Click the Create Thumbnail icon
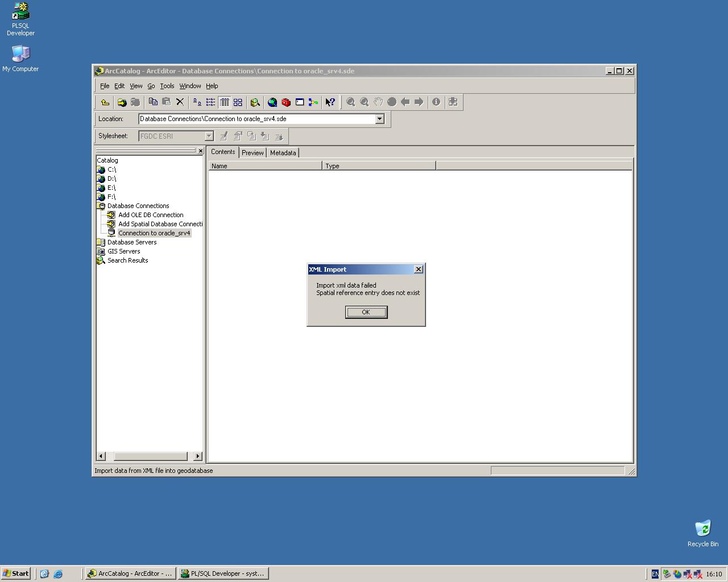The height and width of the screenshot is (582, 728). pos(453,102)
